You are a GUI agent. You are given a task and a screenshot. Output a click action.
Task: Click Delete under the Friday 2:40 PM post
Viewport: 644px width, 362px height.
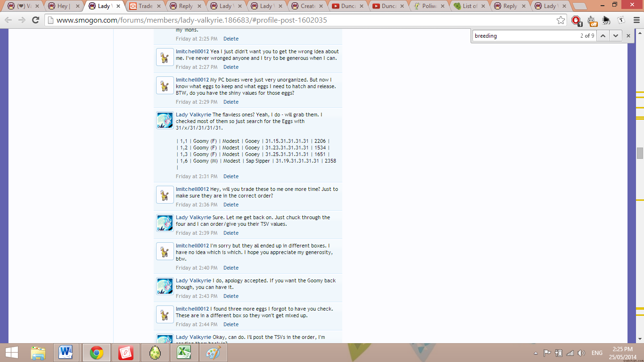(x=231, y=268)
